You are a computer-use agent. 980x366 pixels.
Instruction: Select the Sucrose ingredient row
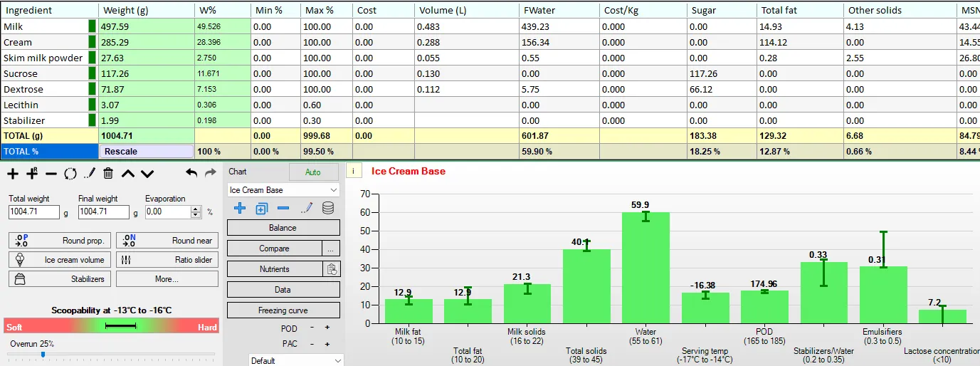490,73
